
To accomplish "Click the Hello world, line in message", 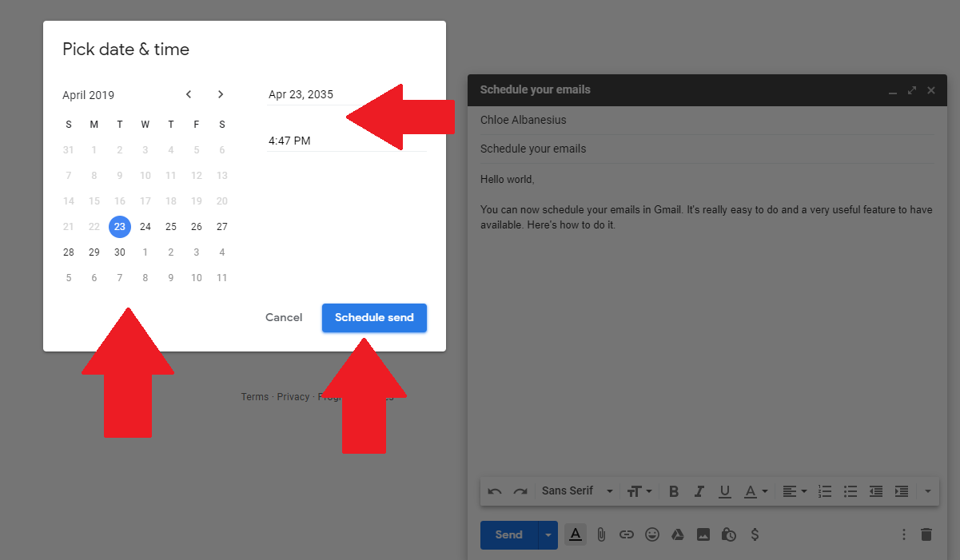I will [508, 180].
